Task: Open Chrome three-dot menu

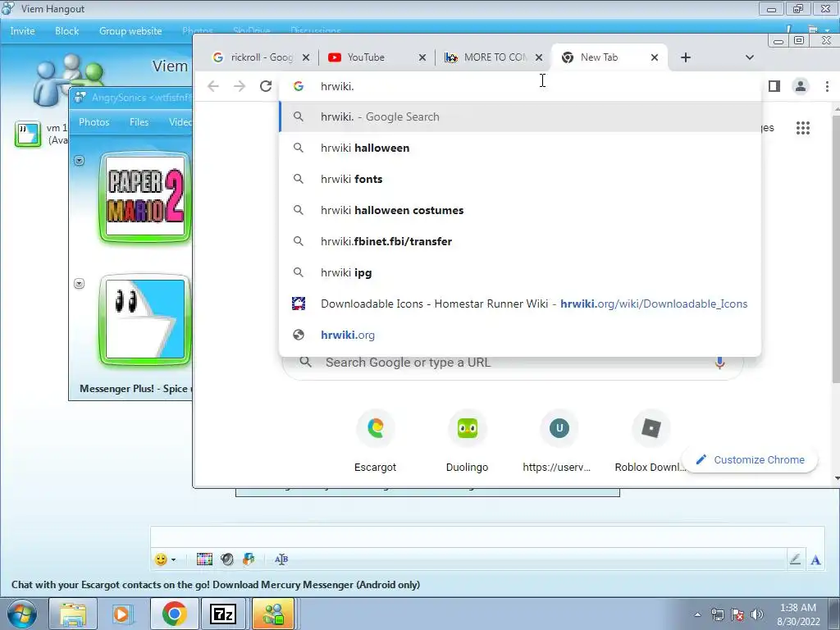Action: point(827,86)
